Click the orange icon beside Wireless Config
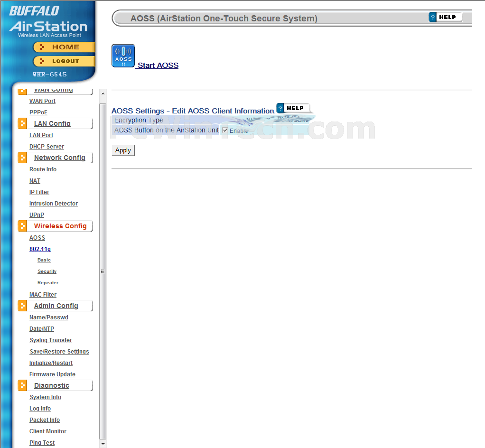Screen dimensions: 485x448 (x=22, y=226)
